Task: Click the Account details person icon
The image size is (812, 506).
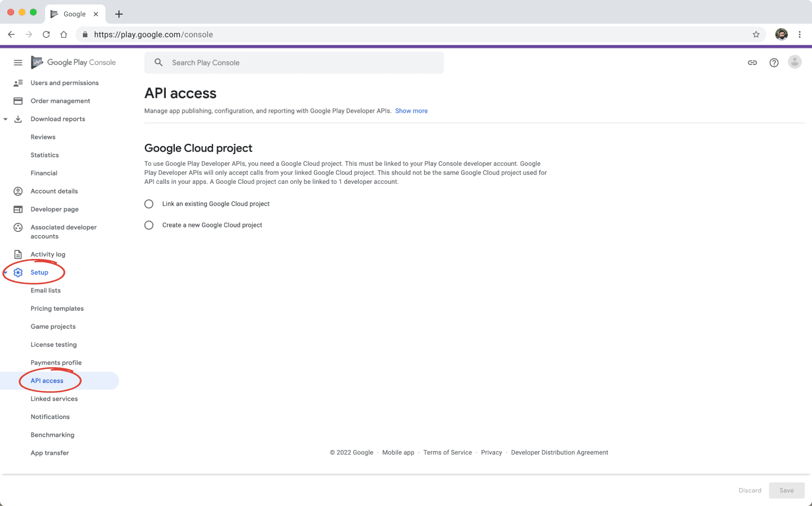Action: tap(18, 191)
